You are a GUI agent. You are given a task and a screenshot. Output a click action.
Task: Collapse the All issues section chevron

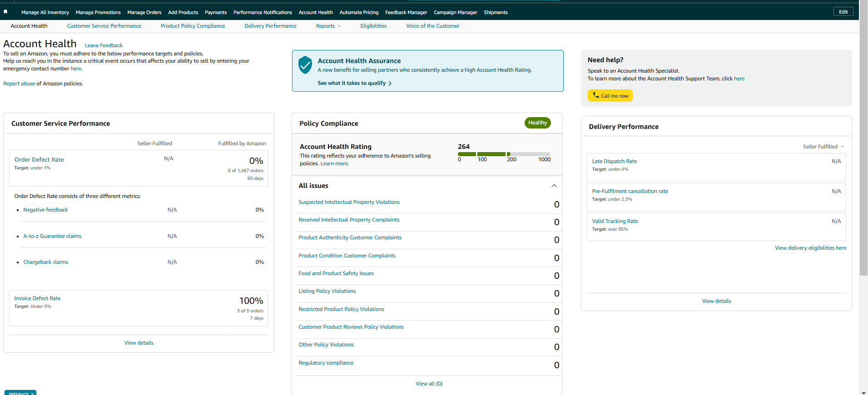click(554, 186)
